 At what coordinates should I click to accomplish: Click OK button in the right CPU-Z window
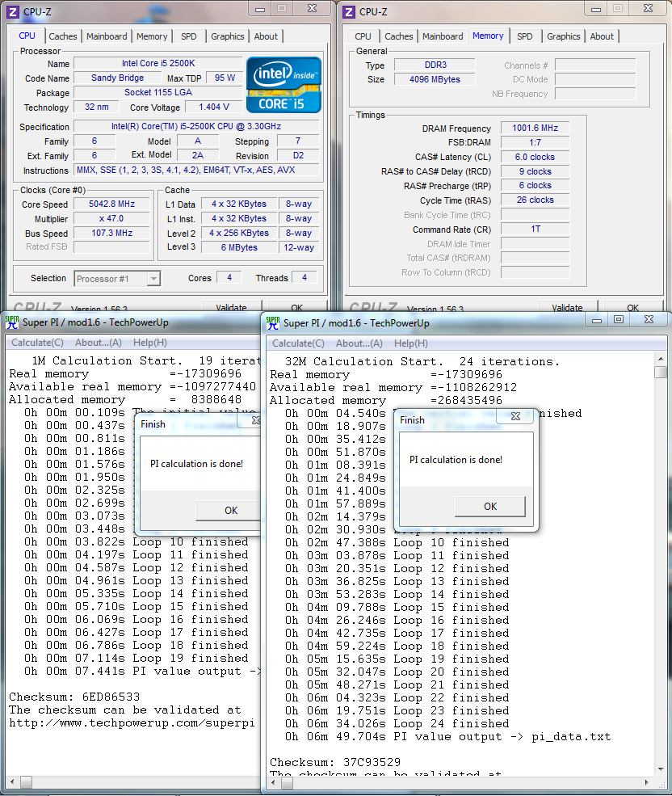tap(633, 306)
